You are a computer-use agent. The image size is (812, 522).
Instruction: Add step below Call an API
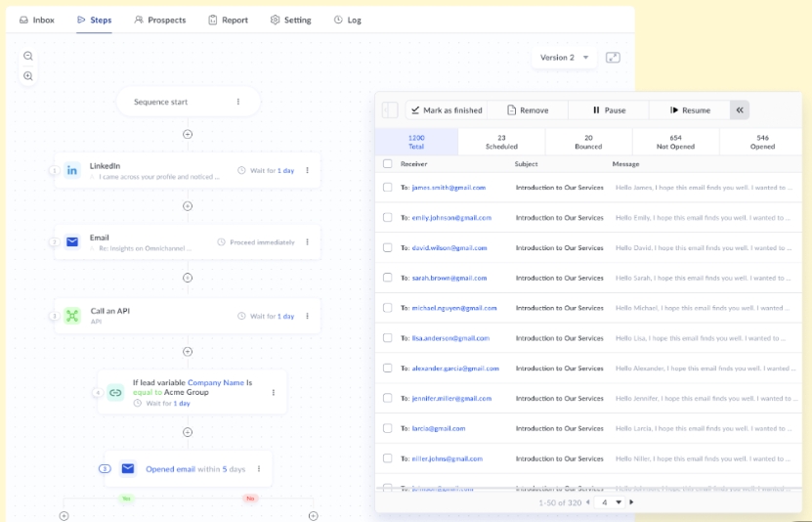[x=188, y=352]
